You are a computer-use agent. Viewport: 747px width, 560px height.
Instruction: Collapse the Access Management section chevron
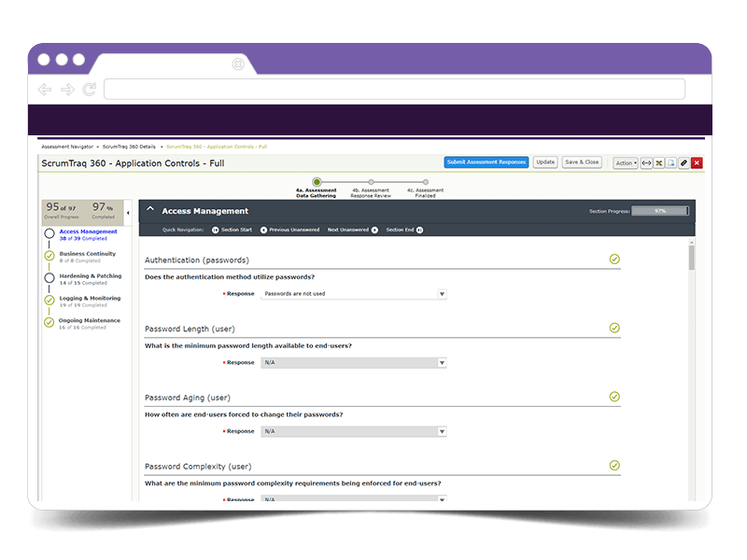[x=150, y=209]
